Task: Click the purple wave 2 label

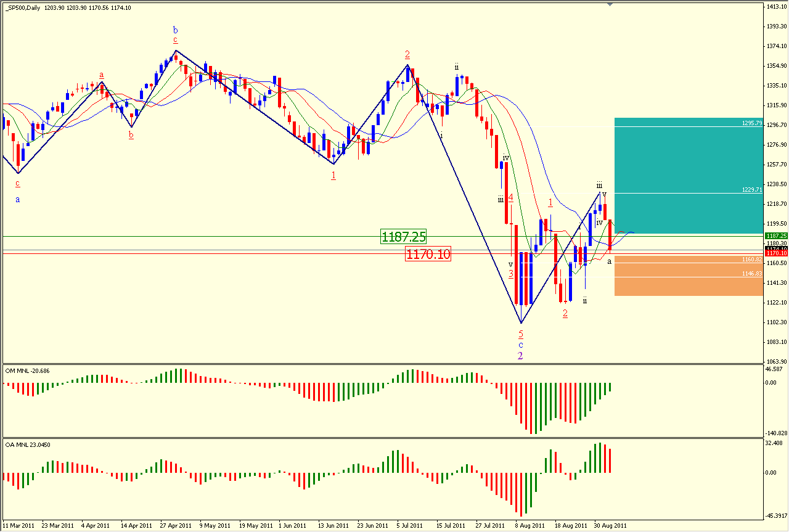Action: click(x=520, y=356)
